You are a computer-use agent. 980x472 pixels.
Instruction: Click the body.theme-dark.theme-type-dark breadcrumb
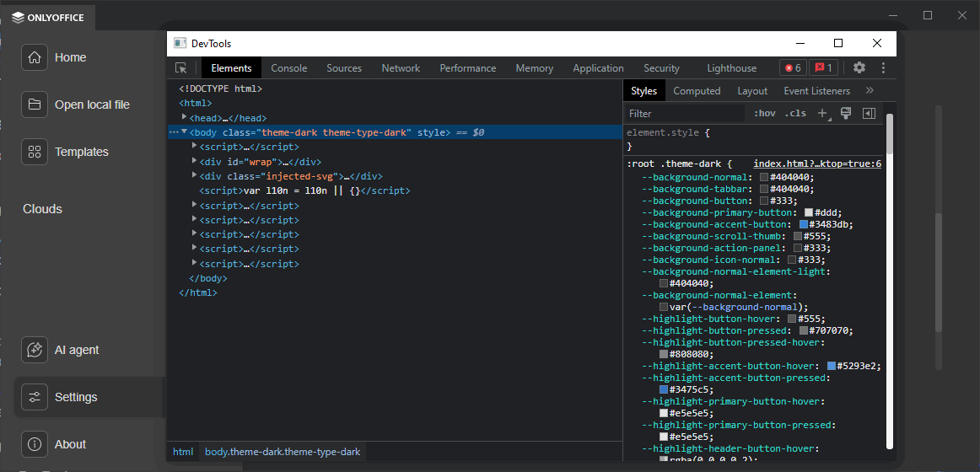[283, 452]
